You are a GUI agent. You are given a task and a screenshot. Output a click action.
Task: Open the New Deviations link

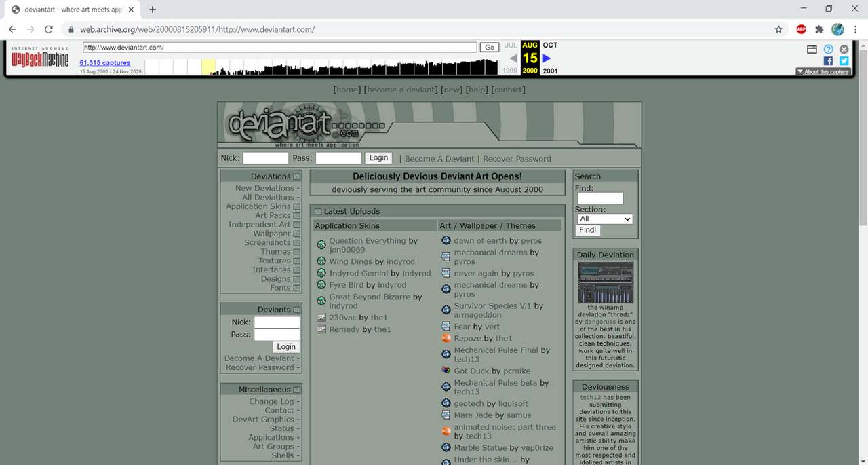[264, 189]
